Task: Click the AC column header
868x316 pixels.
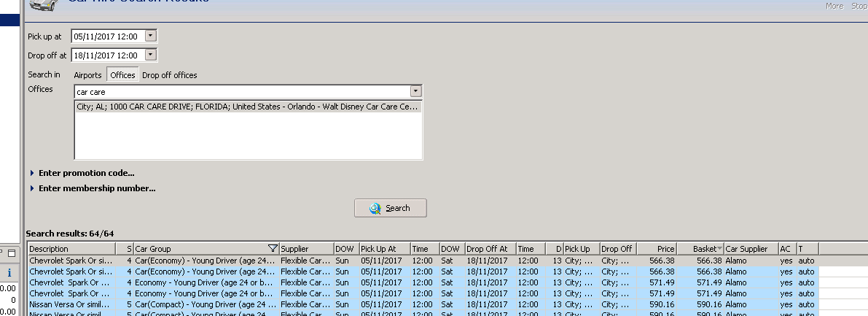Action: 787,249
